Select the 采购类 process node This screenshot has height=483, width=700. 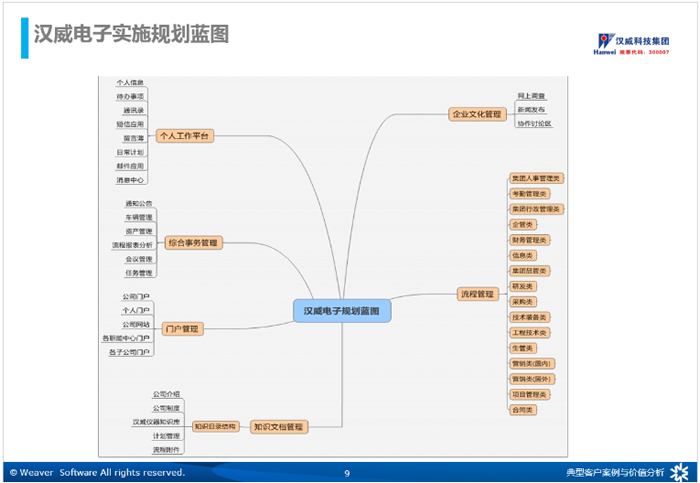(x=523, y=302)
